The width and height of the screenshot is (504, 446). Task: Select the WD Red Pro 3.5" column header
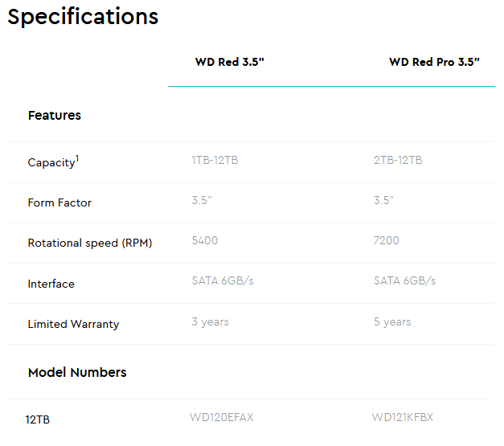(434, 62)
